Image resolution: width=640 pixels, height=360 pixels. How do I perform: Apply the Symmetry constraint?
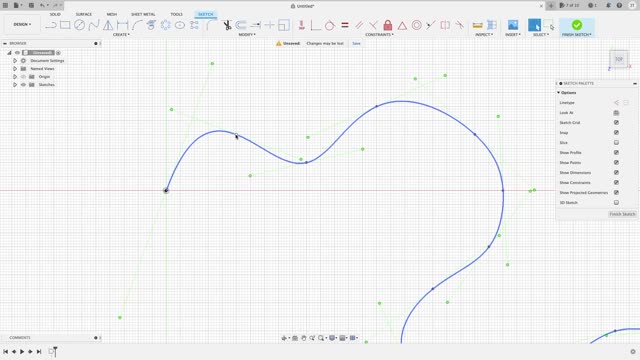coord(445,25)
